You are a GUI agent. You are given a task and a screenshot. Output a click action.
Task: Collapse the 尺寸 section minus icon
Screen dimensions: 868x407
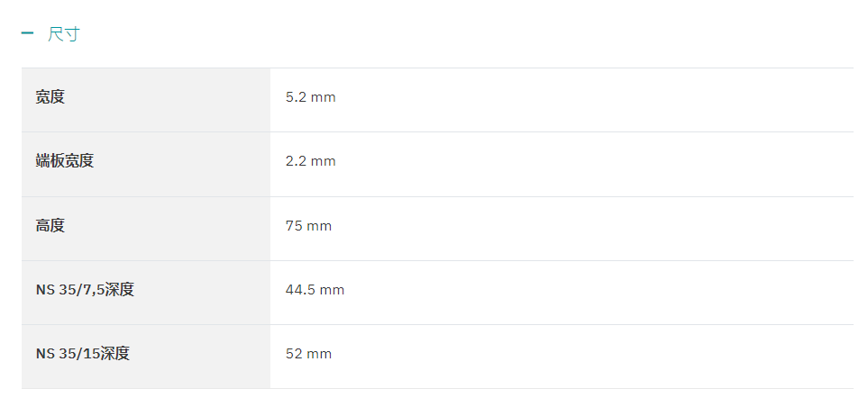[x=27, y=33]
